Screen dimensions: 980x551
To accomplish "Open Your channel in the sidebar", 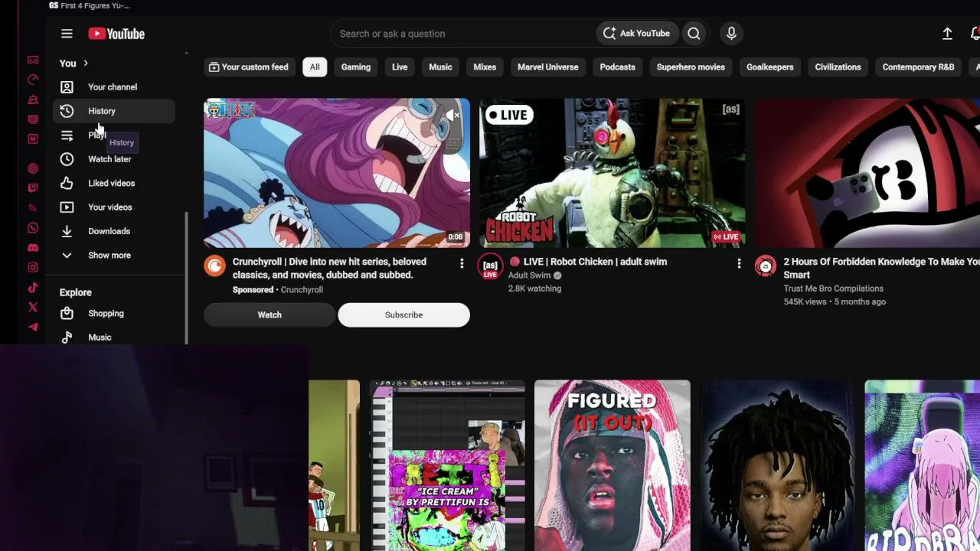I will 113,87.
